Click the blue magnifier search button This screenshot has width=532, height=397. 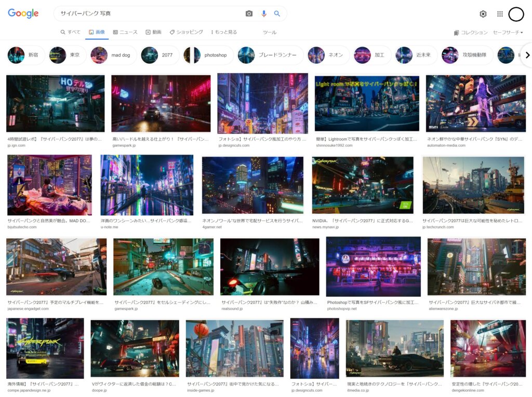coord(277,13)
